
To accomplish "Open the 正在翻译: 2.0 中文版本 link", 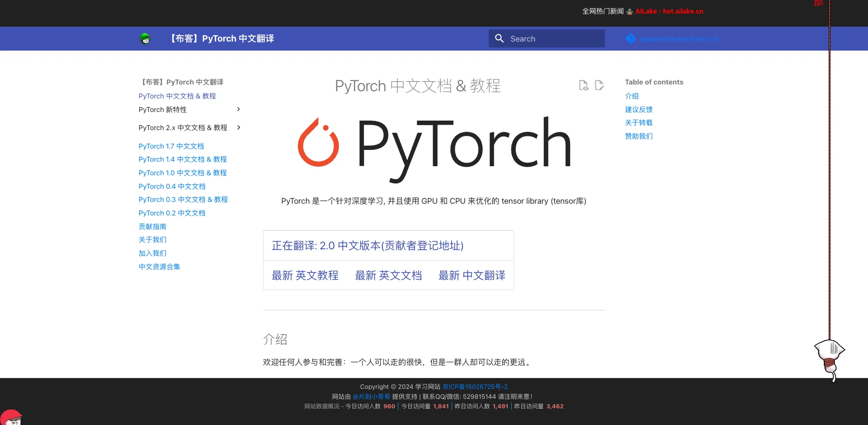I will (368, 246).
